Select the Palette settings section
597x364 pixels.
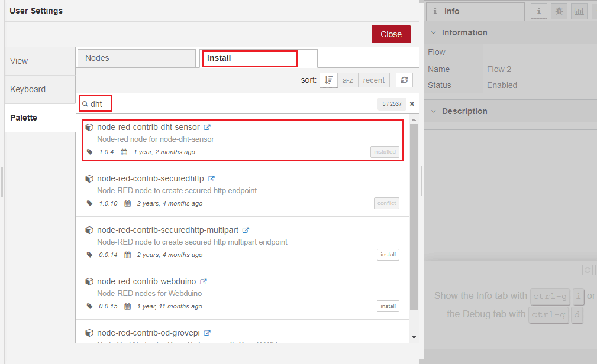pyautogui.click(x=40, y=118)
